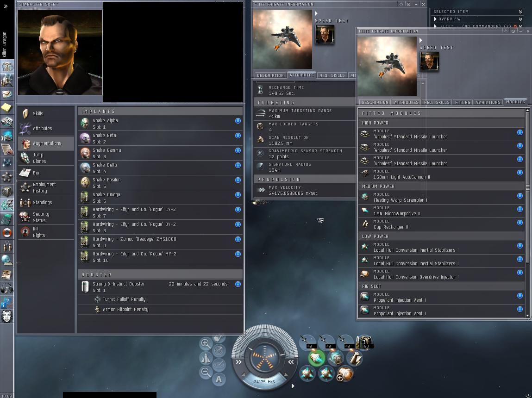Viewport: 532px width, 398px height.
Task: Open Skills section of character sheet
Action: tap(46, 113)
